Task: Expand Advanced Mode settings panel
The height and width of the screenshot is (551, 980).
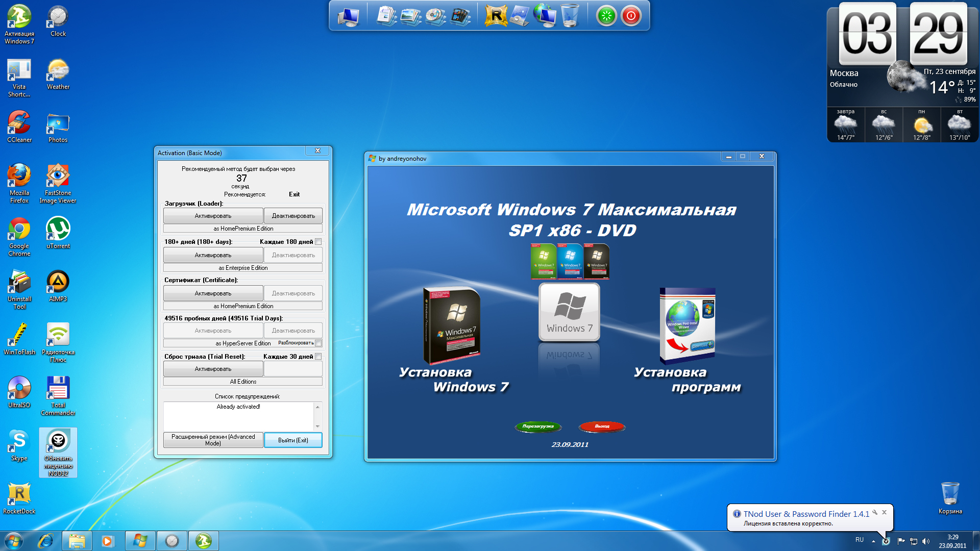Action: pyautogui.click(x=213, y=441)
